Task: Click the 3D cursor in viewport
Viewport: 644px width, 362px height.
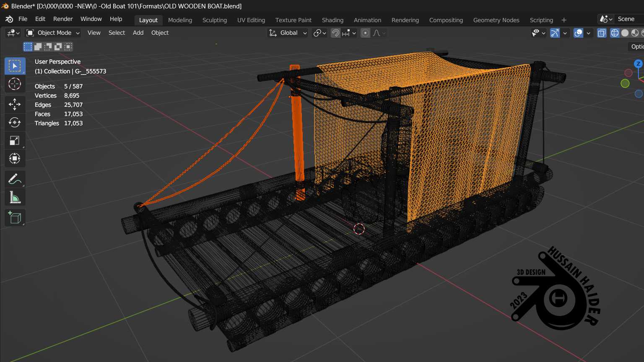Action: (359, 229)
